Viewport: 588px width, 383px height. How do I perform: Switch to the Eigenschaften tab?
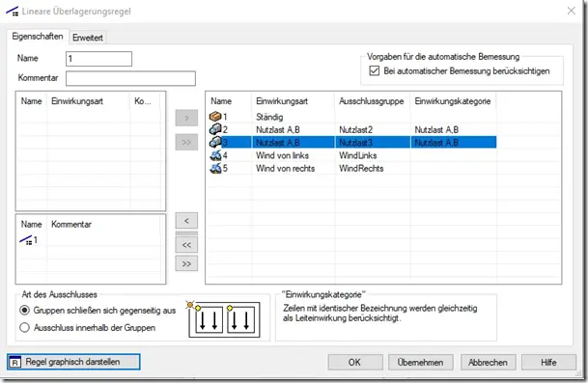38,37
